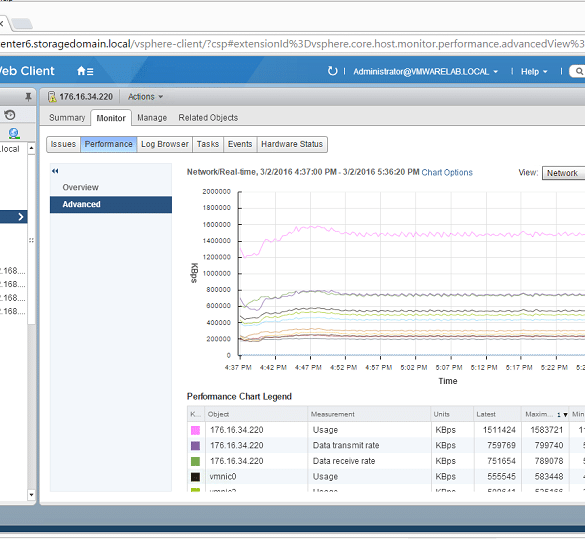
Task: Open the Administrator@VMWARELAB.LOCAL user menu
Action: click(426, 72)
